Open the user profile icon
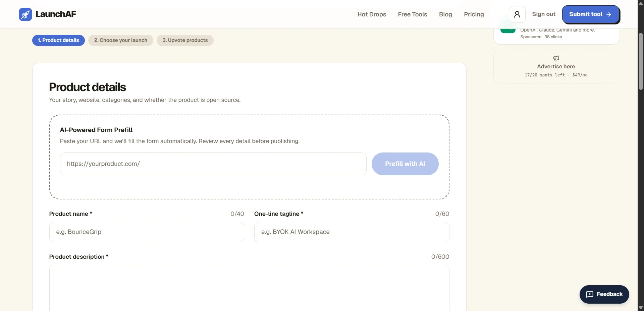This screenshot has width=644, height=311. click(517, 14)
